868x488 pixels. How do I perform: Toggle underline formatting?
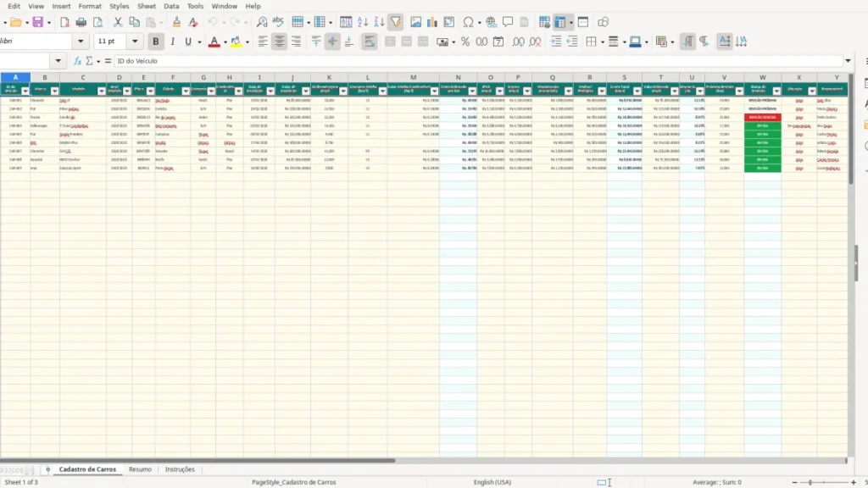[x=188, y=42]
